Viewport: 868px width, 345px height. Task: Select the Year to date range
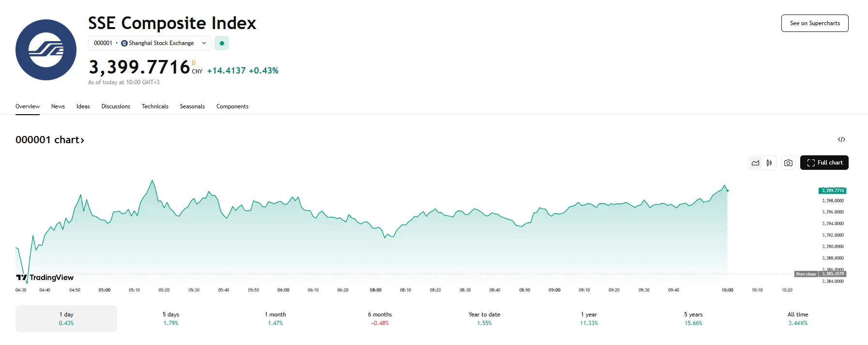click(x=484, y=318)
